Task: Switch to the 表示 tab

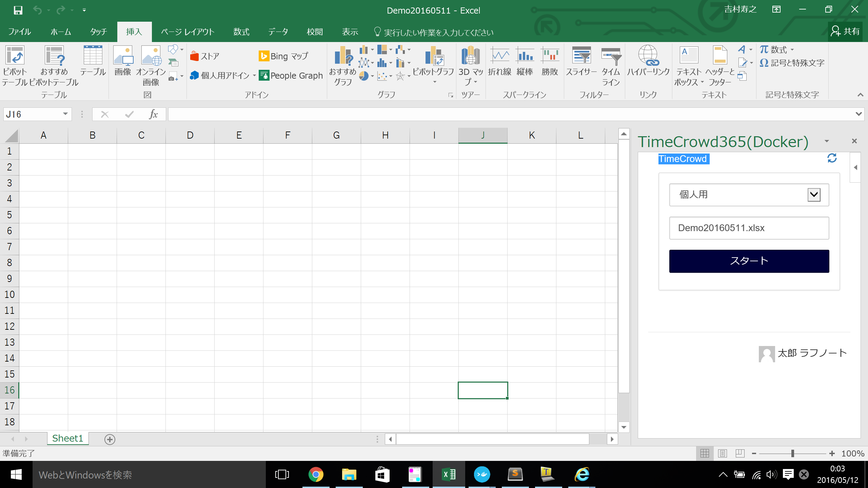Action: point(350,32)
